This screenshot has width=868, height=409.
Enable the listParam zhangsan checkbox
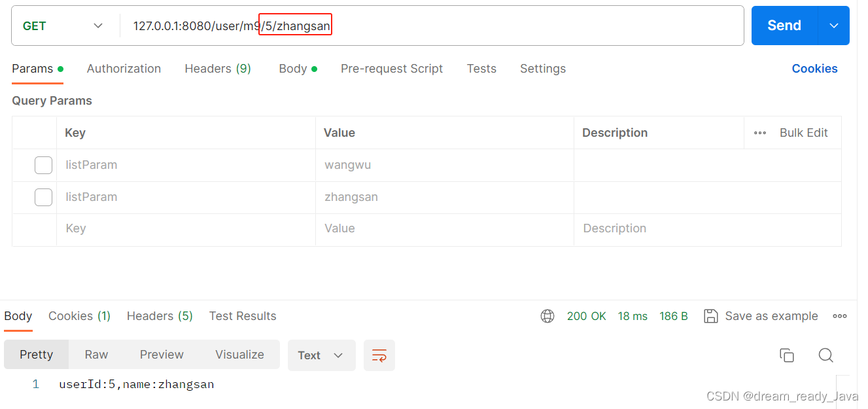click(43, 197)
